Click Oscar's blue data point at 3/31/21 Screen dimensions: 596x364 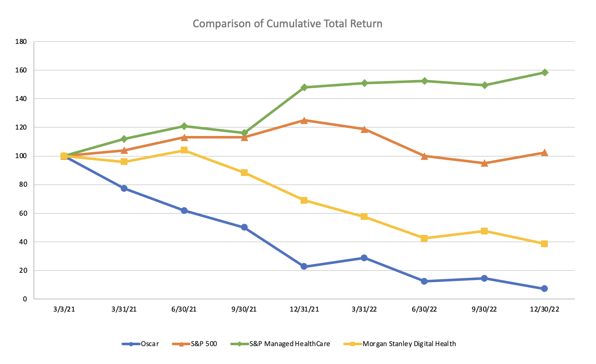pos(124,188)
